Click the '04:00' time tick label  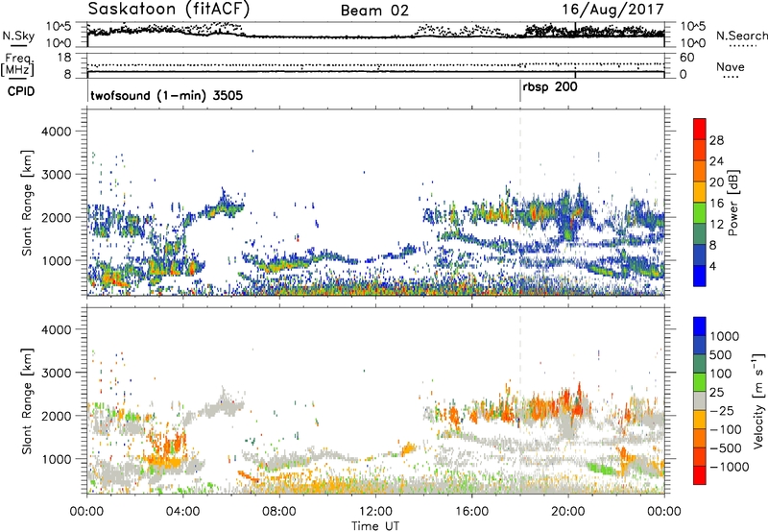pos(182,512)
